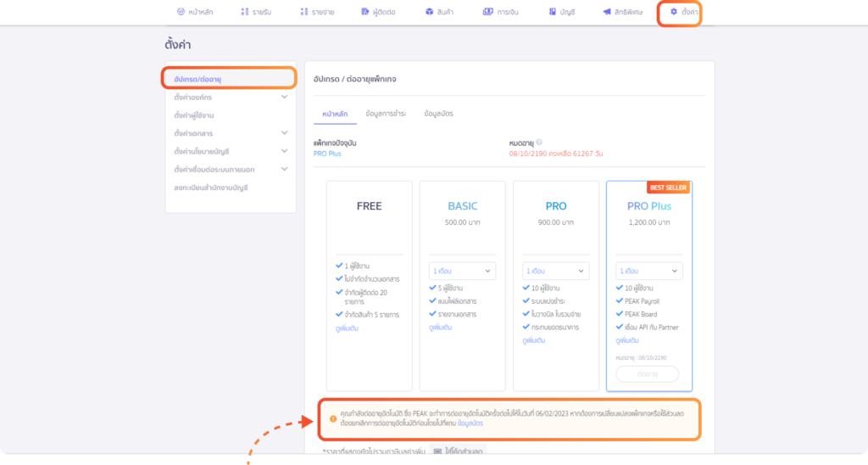Switch to the ข้อมูลบัตร tab
Screen dimensions: 868x465
pyautogui.click(x=438, y=114)
